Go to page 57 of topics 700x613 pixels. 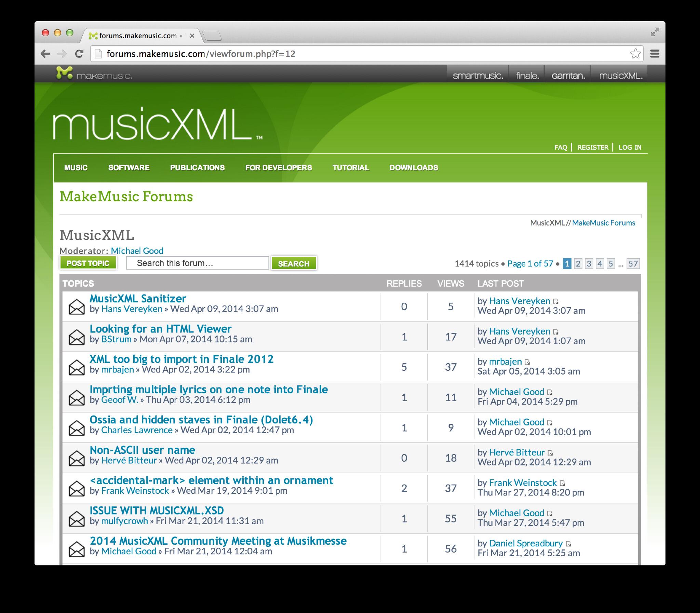click(633, 263)
